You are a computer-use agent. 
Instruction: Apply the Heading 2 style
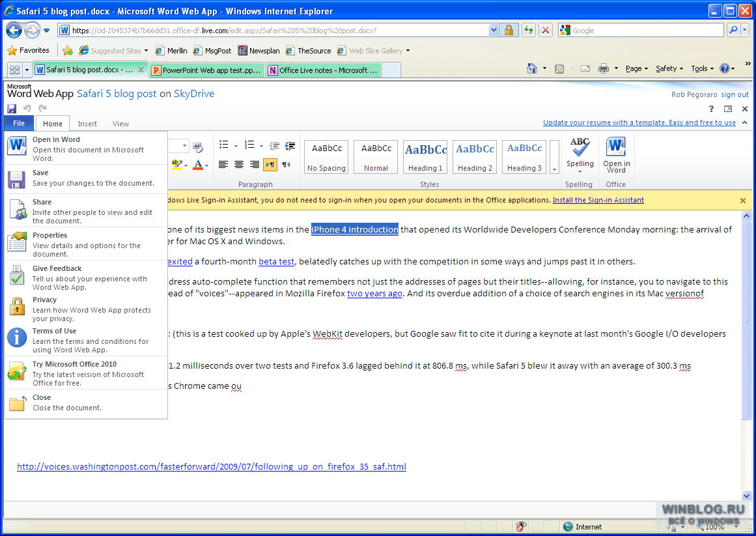[475, 157]
